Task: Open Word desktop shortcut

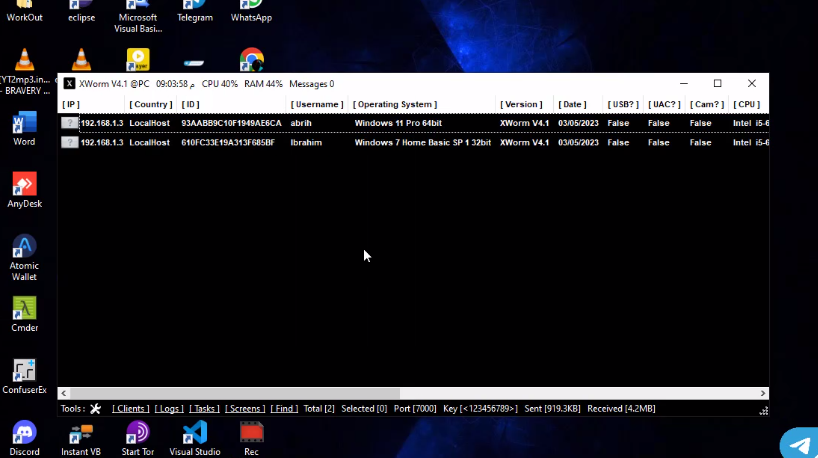Action: 25,129
